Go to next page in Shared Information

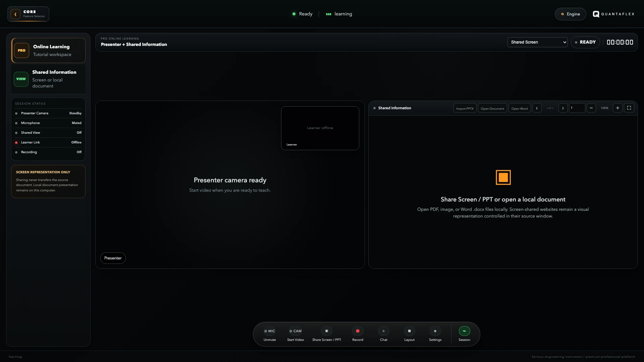(x=563, y=108)
